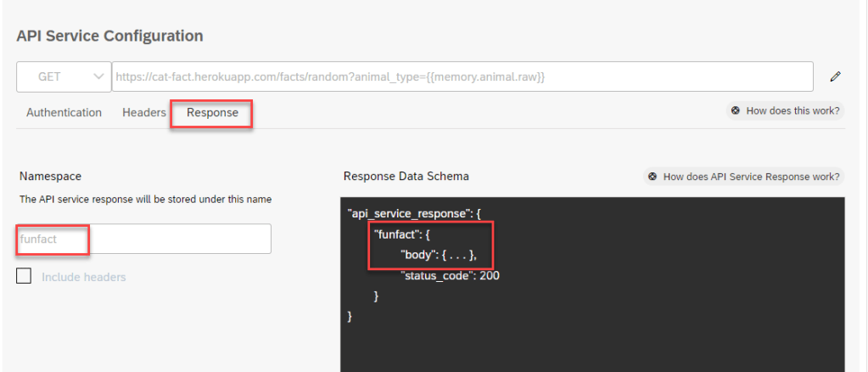Click the "Include headers" label text
868x372 pixels.
coord(84,277)
